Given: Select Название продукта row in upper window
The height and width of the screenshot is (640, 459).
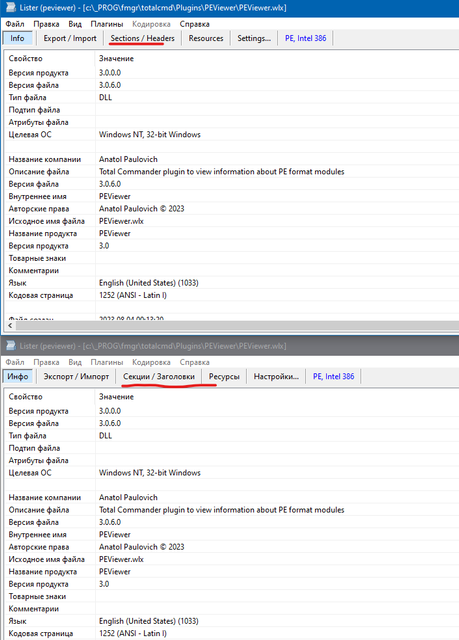Looking at the screenshot, I should pos(232,233).
